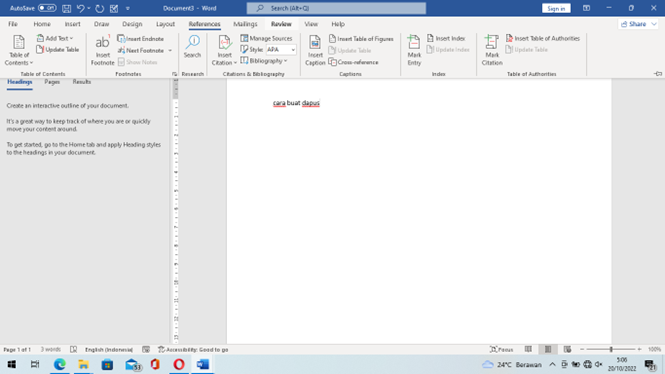Click Insert Endnote

(x=141, y=39)
